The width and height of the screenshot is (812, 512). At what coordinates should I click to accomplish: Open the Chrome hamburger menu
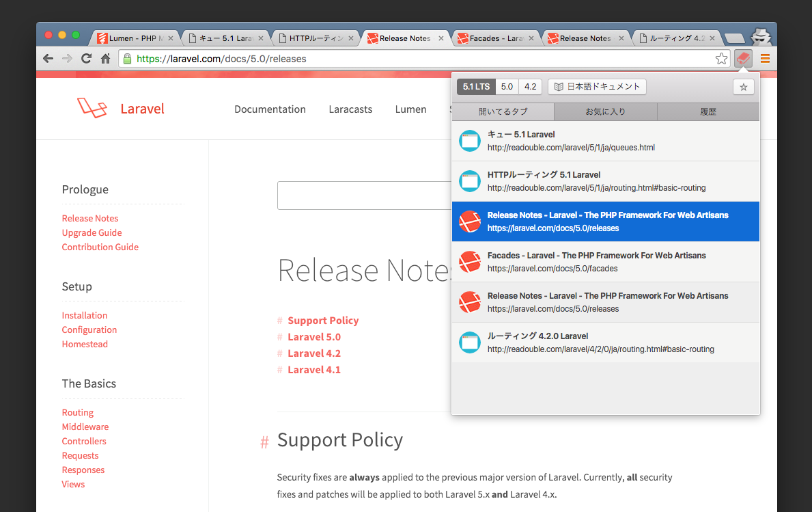point(765,59)
